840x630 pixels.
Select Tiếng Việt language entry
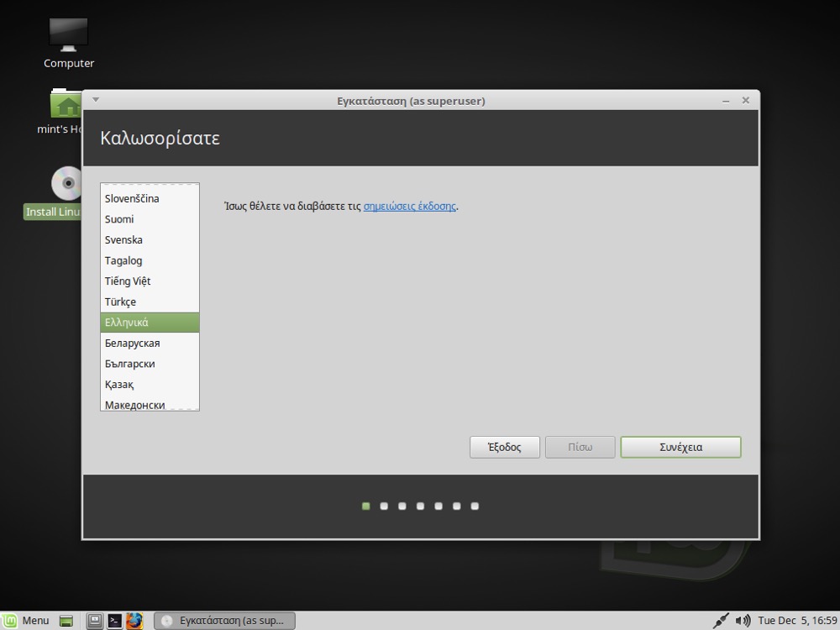(128, 281)
